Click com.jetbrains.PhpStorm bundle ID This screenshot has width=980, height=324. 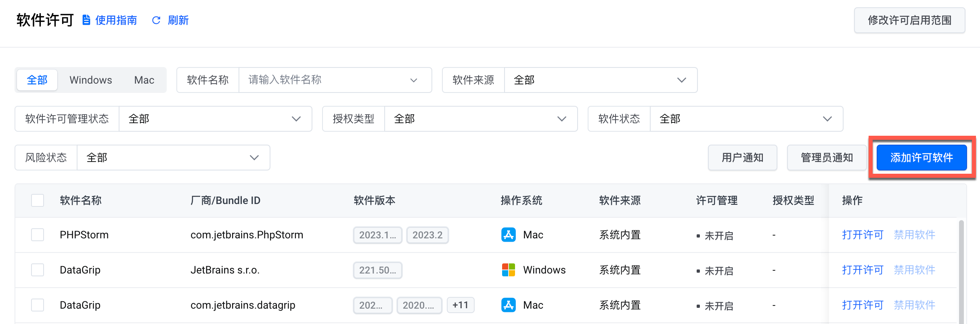pyautogui.click(x=247, y=235)
